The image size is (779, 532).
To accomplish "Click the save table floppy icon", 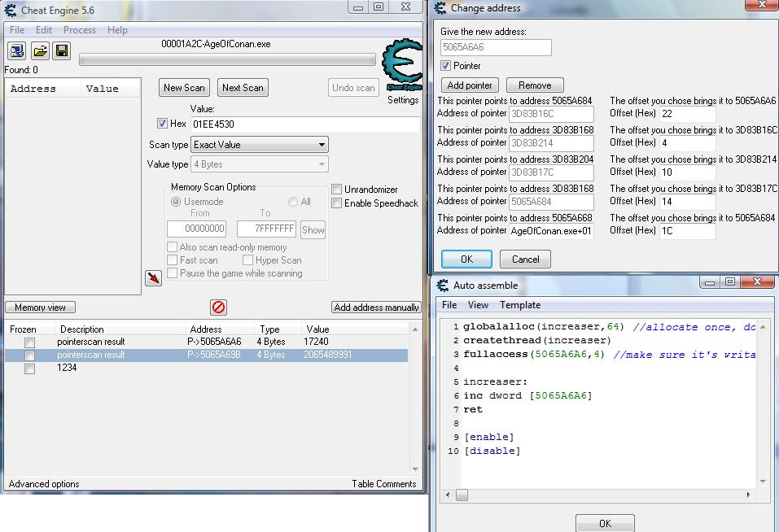I will [x=61, y=50].
